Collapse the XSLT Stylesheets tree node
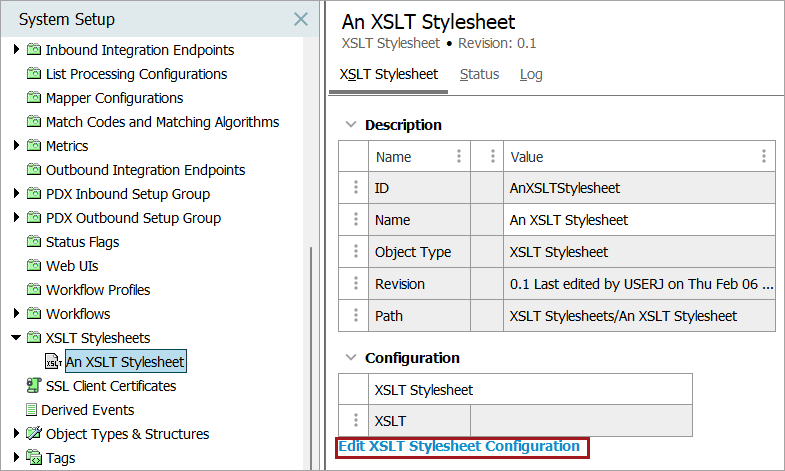This screenshot has height=471, width=785. pos(16,338)
